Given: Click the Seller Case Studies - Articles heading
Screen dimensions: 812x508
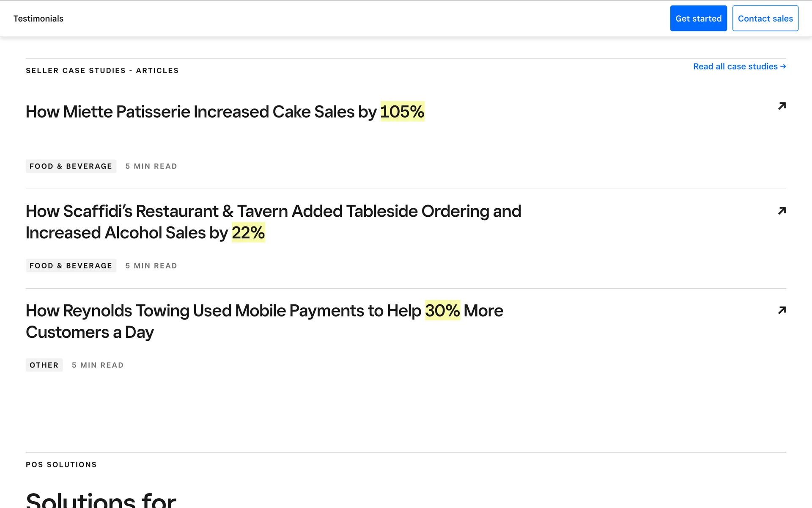Looking at the screenshot, I should point(102,71).
